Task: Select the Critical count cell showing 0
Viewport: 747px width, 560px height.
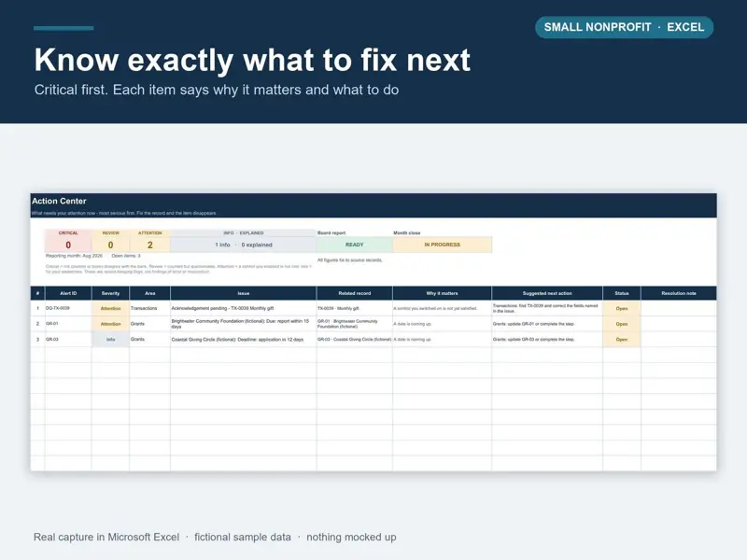Action: tap(68, 245)
